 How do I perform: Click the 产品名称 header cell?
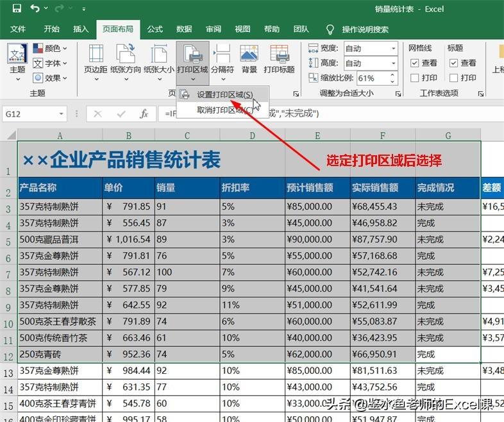(60, 187)
